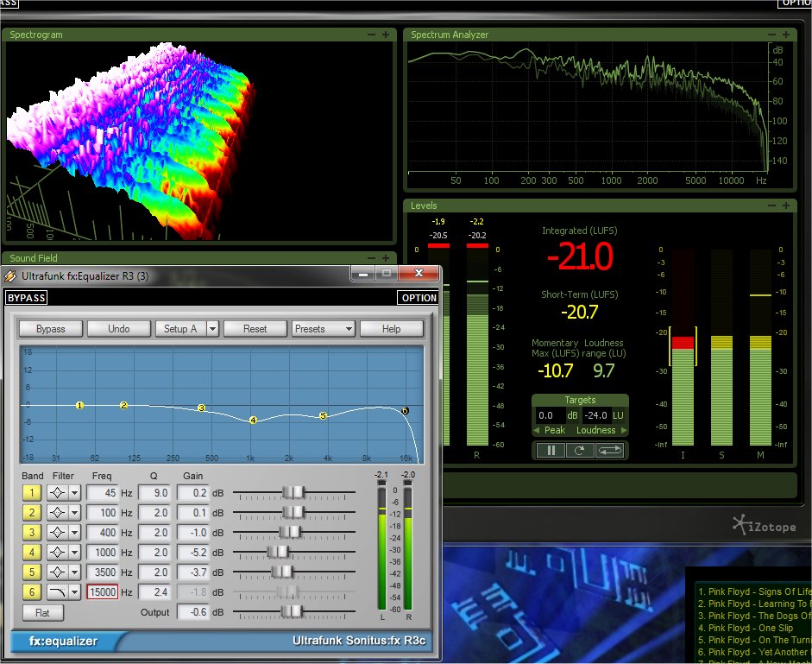Viewport: 812px width, 664px height.
Task: Click the band 1 Q value field 9.0
Action: [x=154, y=492]
